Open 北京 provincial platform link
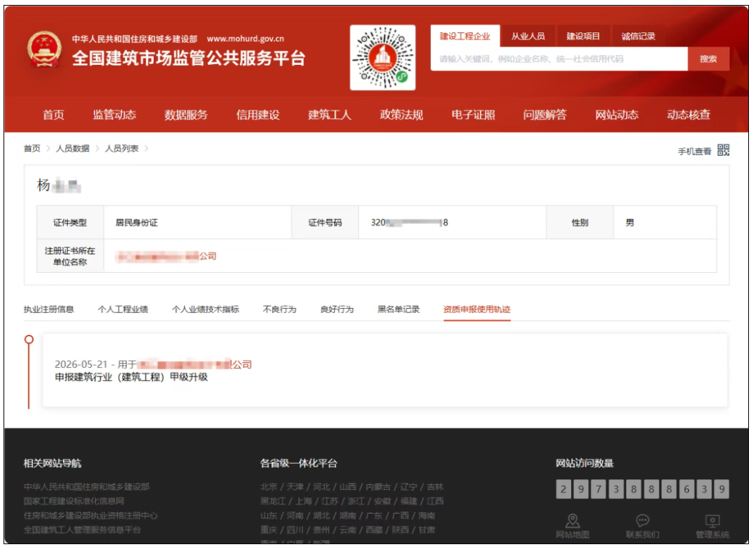Viewport: 756px width, 547px height. 269,487
